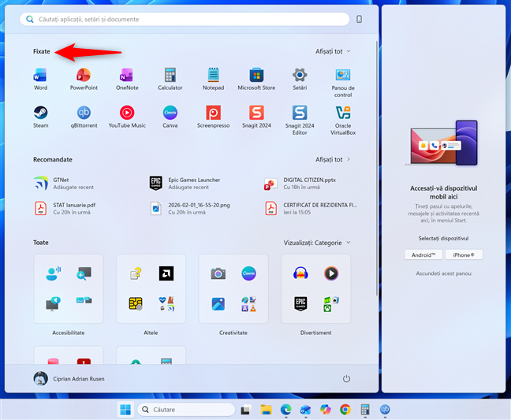Open Snagit 2024 Editor
511x420 pixels.
click(300, 121)
